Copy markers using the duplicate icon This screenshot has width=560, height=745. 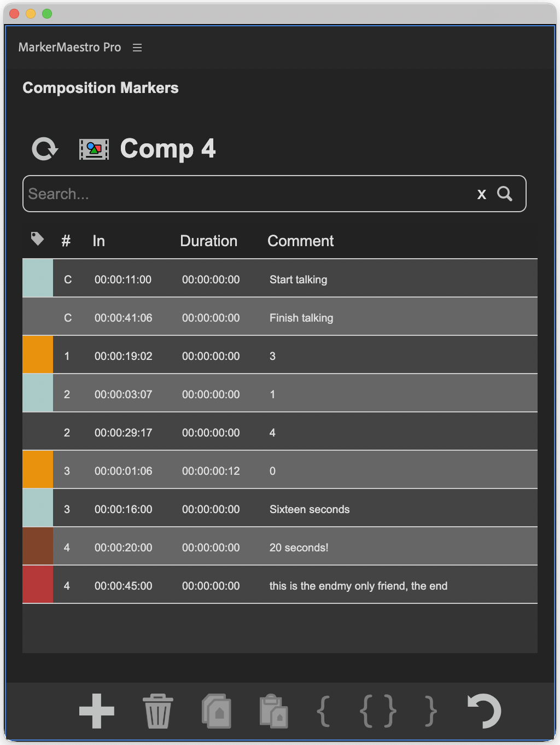pos(217,711)
